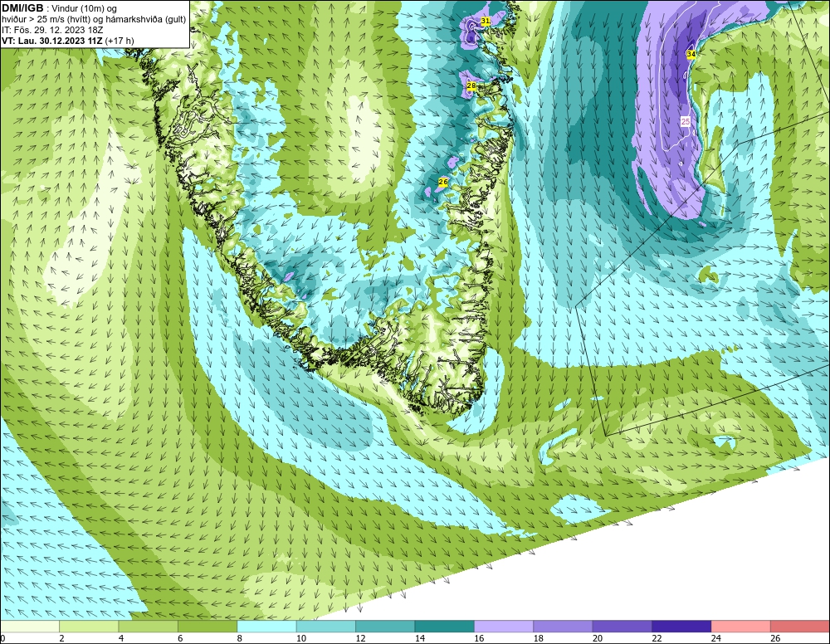The width and height of the screenshot is (830, 644).
Task: Select the teal swatch between 12 and 14
Action: click(x=385, y=627)
